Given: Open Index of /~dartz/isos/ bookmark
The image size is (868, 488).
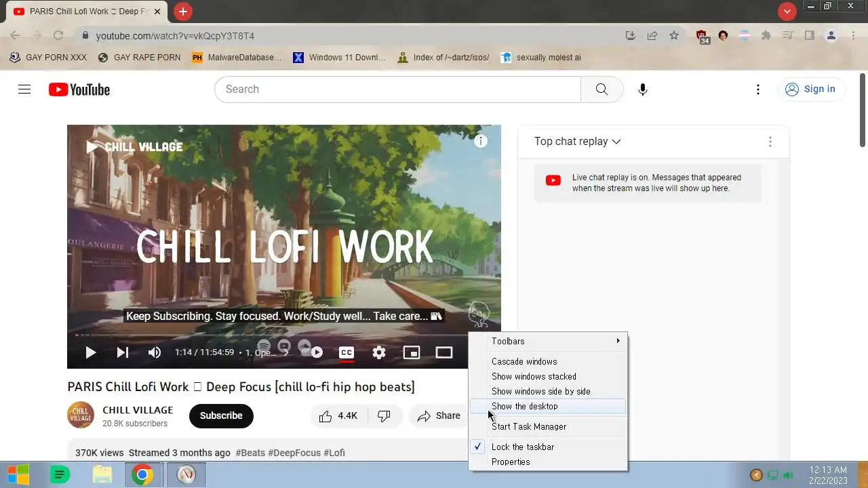Looking at the screenshot, I should point(443,58).
